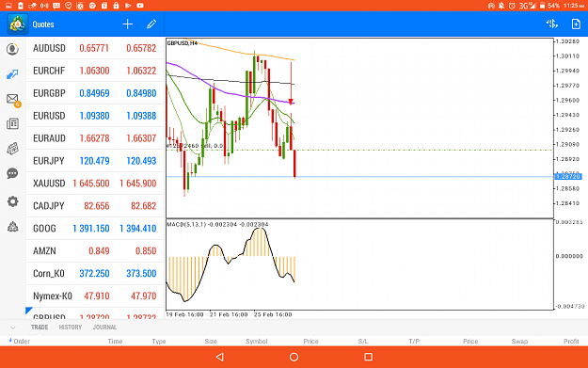
Task: Tap the new order document icon
Action: (576, 24)
